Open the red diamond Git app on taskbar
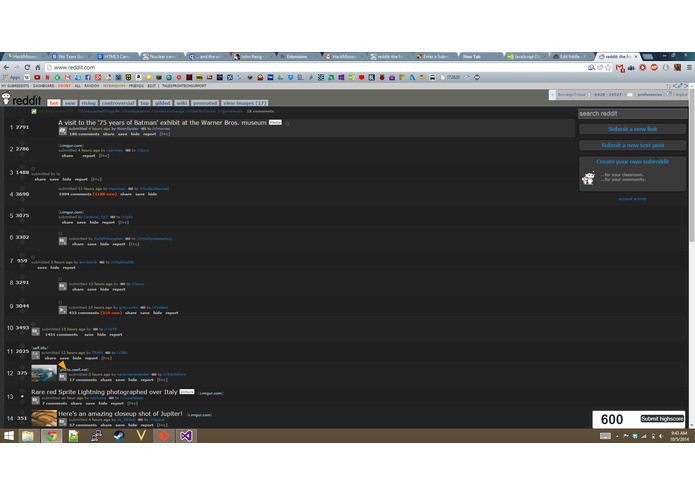The image size is (695, 494). [x=164, y=436]
